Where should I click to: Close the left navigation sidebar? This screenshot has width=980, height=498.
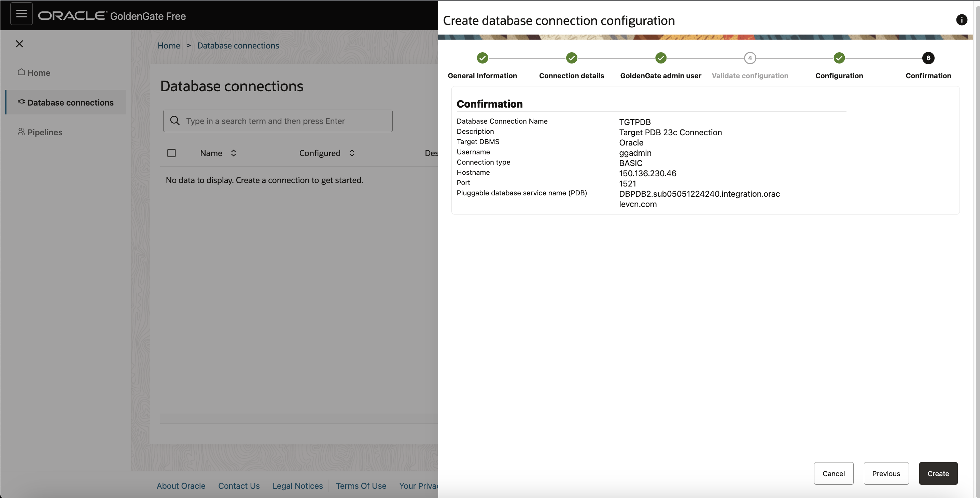click(x=19, y=44)
